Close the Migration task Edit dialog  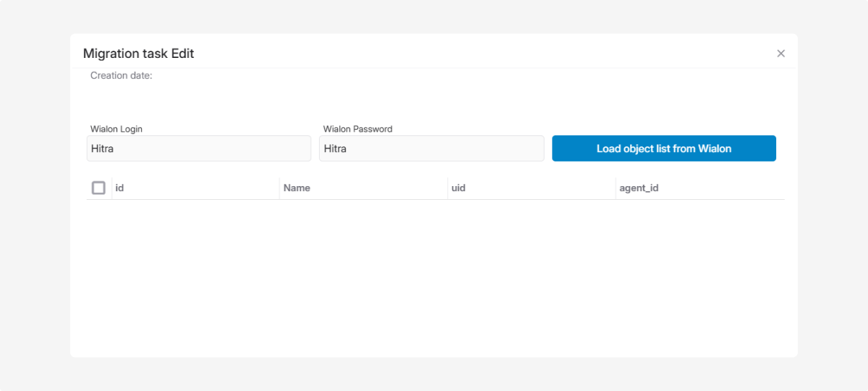[780, 54]
